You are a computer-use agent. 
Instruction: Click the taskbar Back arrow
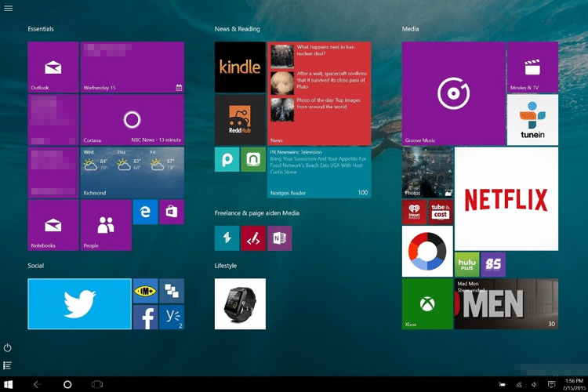click(38, 384)
